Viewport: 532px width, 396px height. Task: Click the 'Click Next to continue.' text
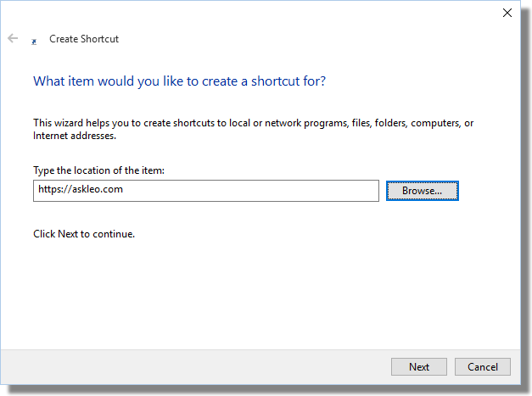pyautogui.click(x=84, y=234)
